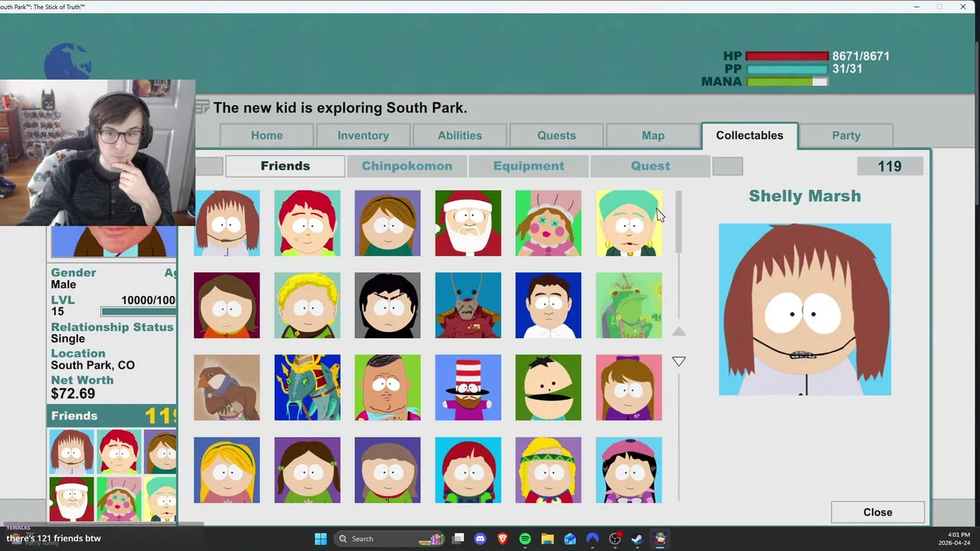This screenshot has height=551, width=980.
Task: Select the man in white shirt on blue portrait
Action: coord(548,305)
